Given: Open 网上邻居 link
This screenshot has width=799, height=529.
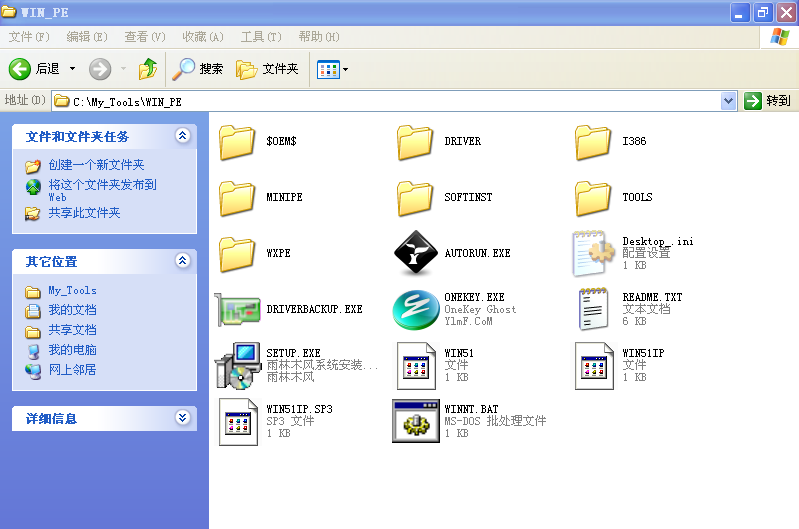Looking at the screenshot, I should click(72, 369).
